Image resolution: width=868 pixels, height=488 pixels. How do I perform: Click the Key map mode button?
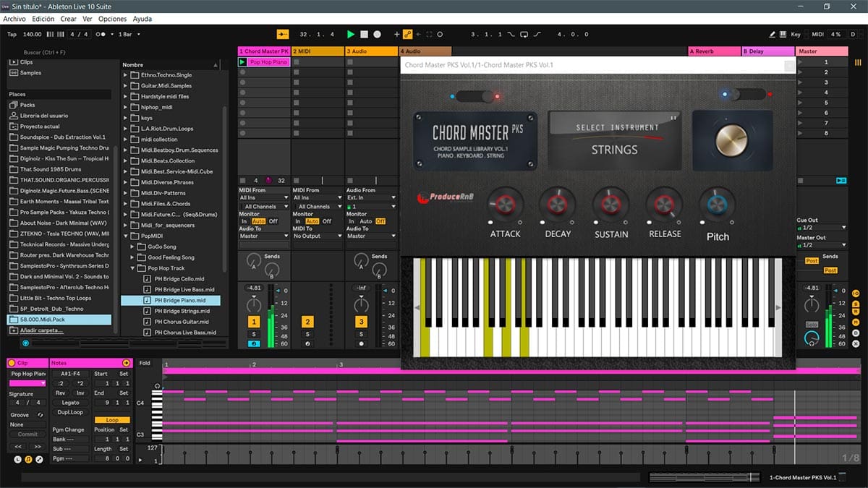[796, 34]
